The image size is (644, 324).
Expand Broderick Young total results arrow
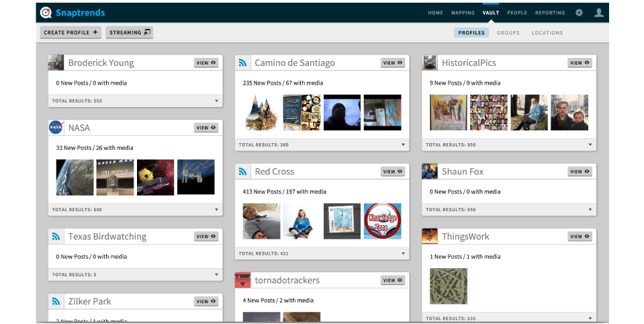(x=216, y=101)
